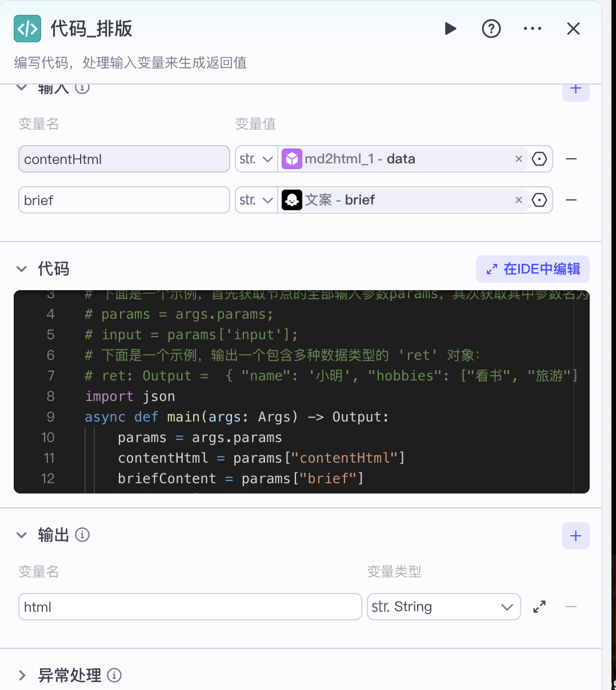Collapse the 输出 section chevron
The height and width of the screenshot is (690, 616).
pyautogui.click(x=22, y=535)
